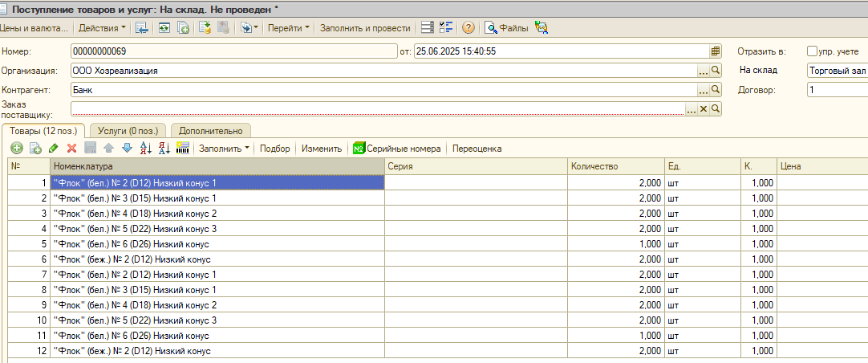
Task: Switch to the Дополнительно tab
Action: 210,131
